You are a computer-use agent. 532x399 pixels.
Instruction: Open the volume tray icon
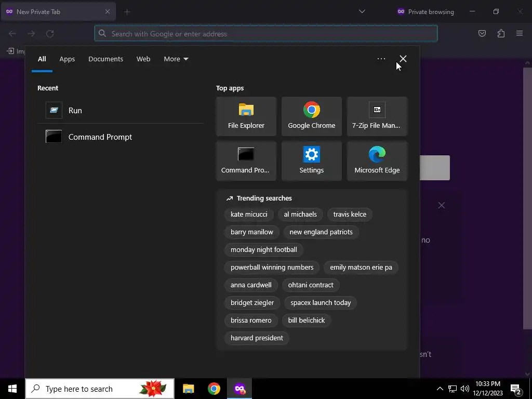point(465,389)
